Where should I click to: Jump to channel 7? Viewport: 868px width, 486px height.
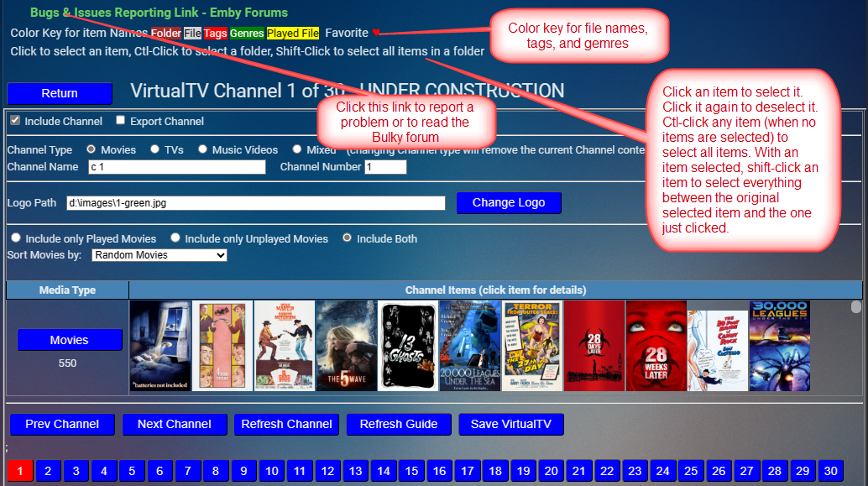[188, 471]
